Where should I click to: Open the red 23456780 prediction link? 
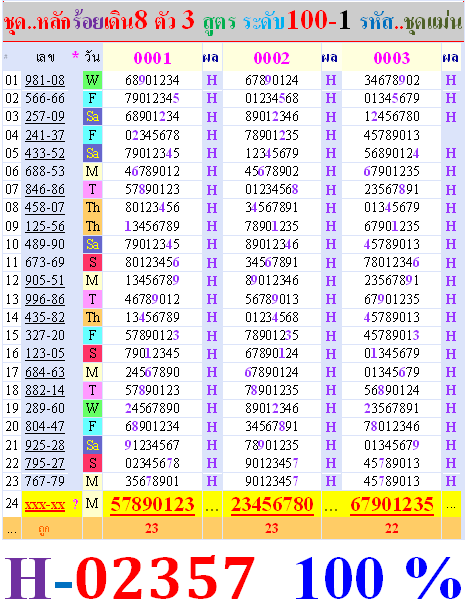(272, 504)
